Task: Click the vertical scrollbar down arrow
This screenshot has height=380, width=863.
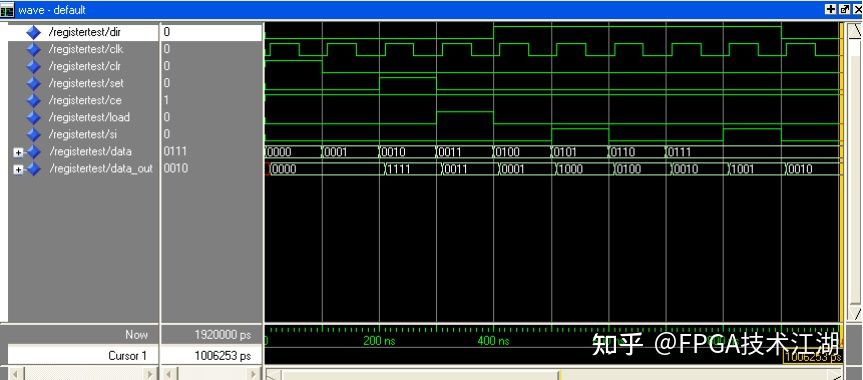Action: [855, 314]
